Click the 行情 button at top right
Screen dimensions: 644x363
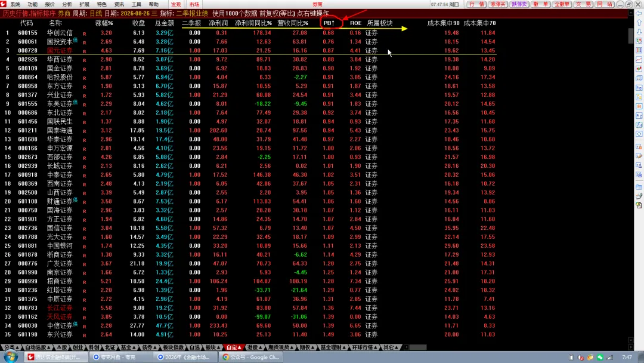pyautogui.click(x=476, y=4)
